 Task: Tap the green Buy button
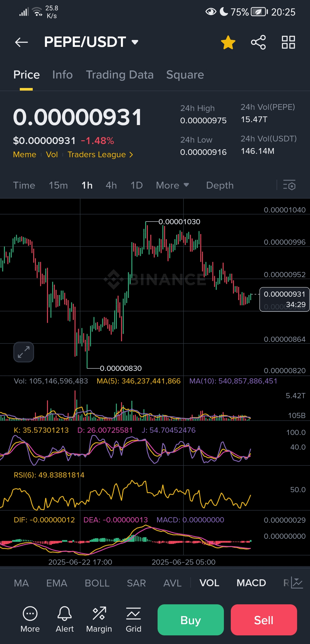(191, 620)
